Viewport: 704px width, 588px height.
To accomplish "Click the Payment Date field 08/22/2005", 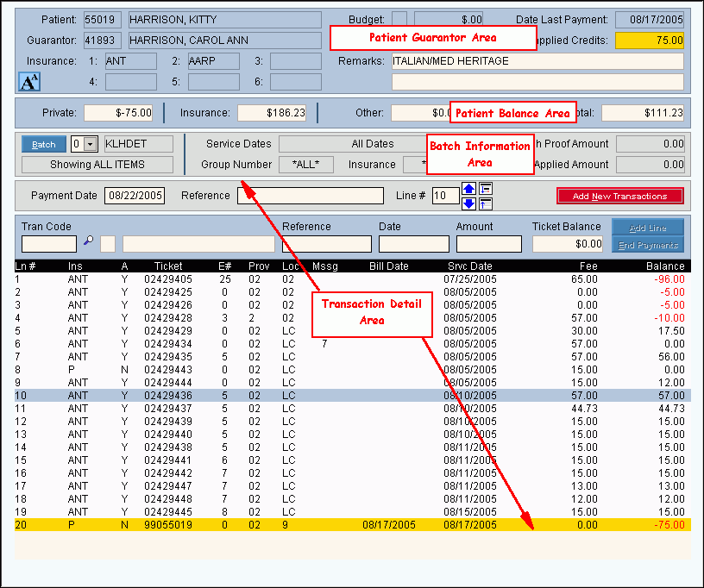I will (x=135, y=196).
